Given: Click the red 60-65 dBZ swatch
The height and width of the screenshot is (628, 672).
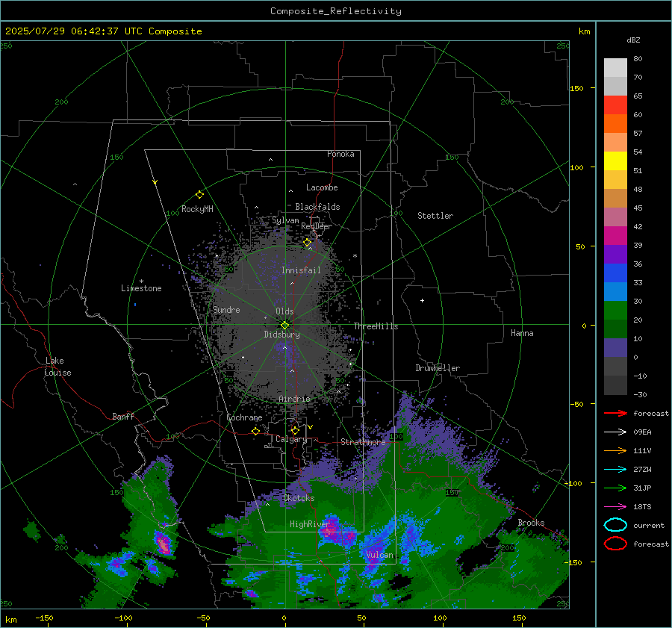Looking at the screenshot, I should [615, 105].
